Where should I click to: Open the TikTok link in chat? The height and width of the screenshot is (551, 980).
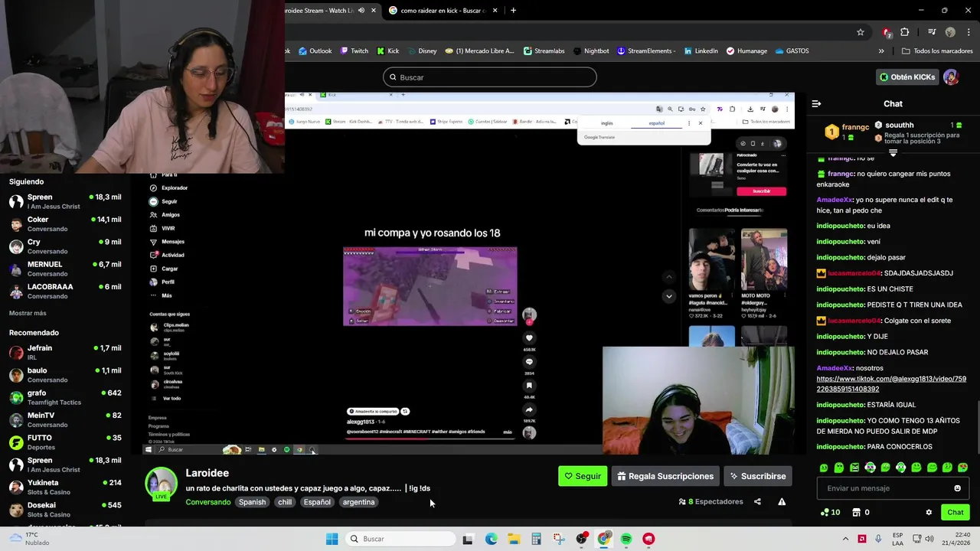point(891,383)
